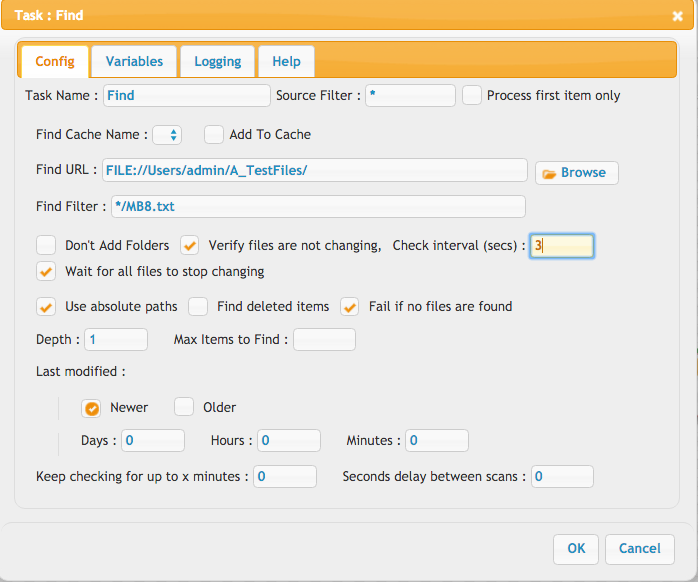Disable Use absolute paths

pyautogui.click(x=46, y=307)
